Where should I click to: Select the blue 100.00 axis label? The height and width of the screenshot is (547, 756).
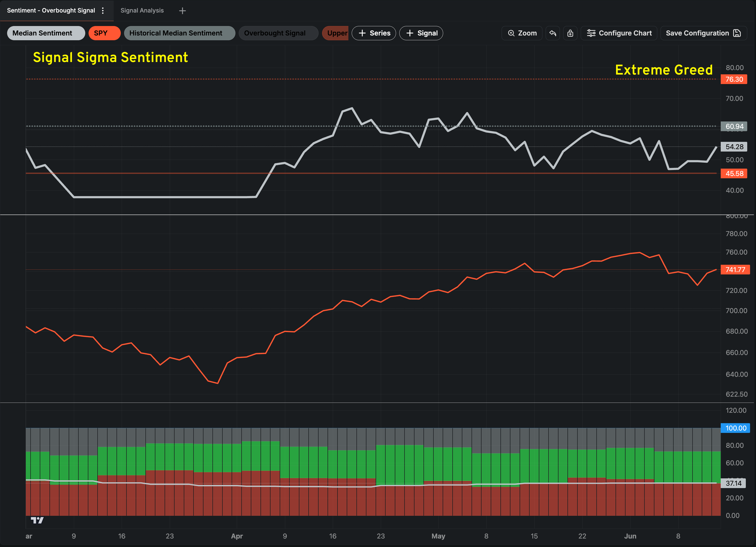pos(735,428)
